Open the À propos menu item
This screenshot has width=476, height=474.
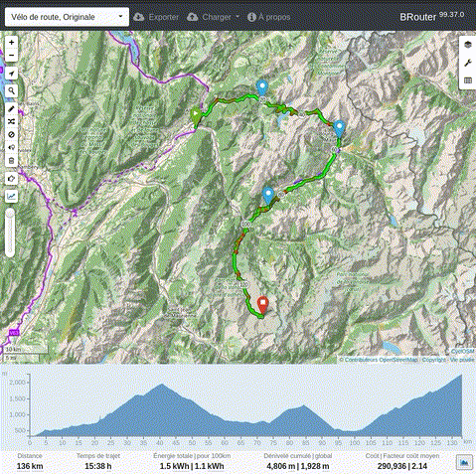coord(269,17)
